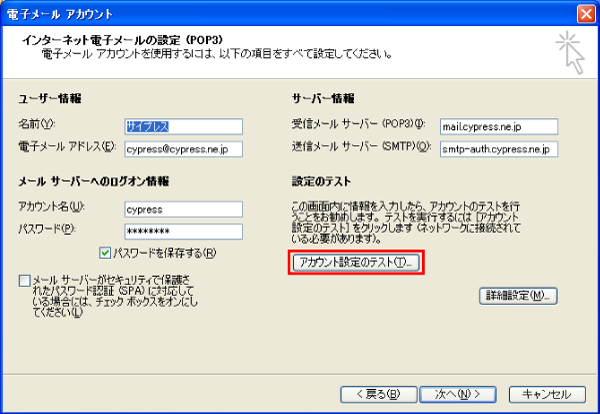600x414 pixels.
Task: Click the アカウント名 input field
Action: point(184,209)
